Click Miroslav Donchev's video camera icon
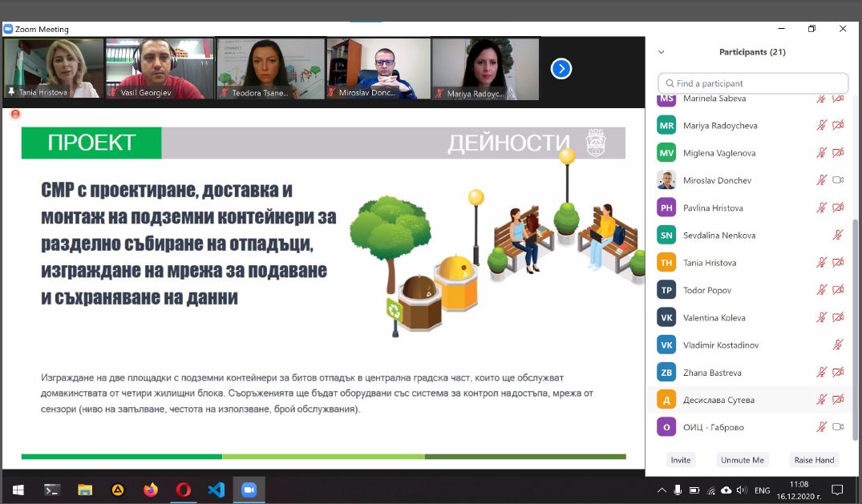862x504 pixels. click(838, 180)
